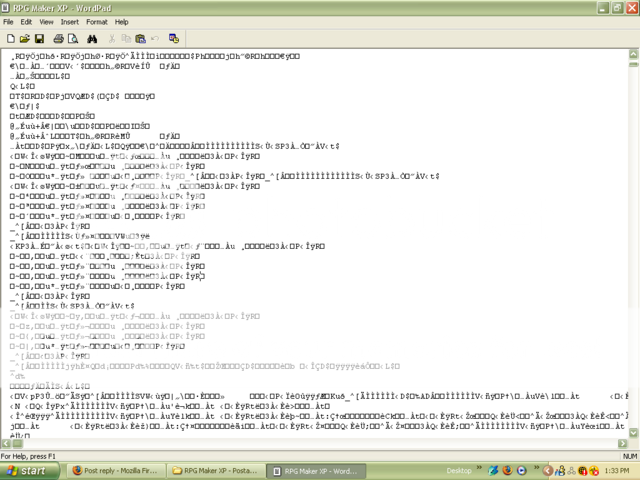Viewport: 640px width, 480px height.
Task: Open the Insert menu
Action: point(69,21)
